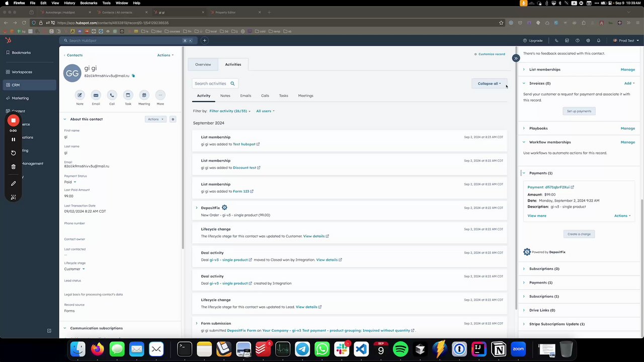
Task: Click the Call phone icon
Action: pos(112,95)
